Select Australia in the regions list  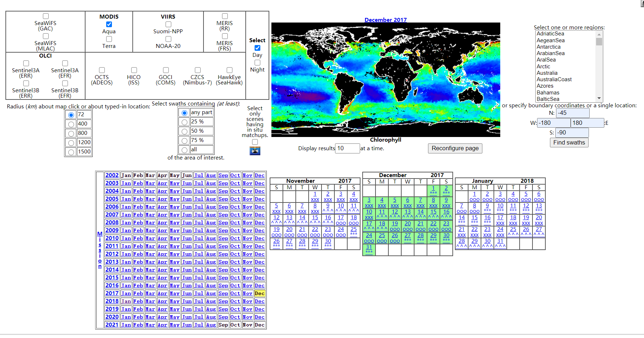pos(547,73)
